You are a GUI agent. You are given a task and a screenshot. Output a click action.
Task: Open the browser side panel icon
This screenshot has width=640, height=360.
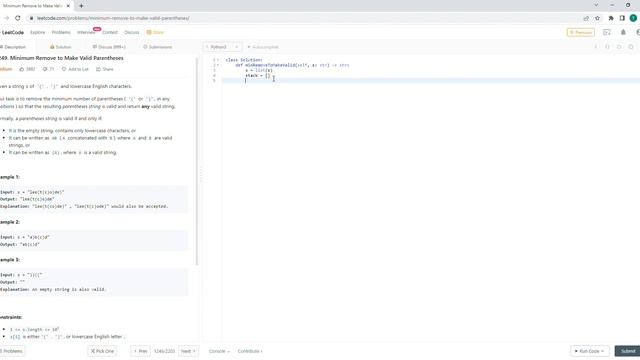[x=622, y=18]
